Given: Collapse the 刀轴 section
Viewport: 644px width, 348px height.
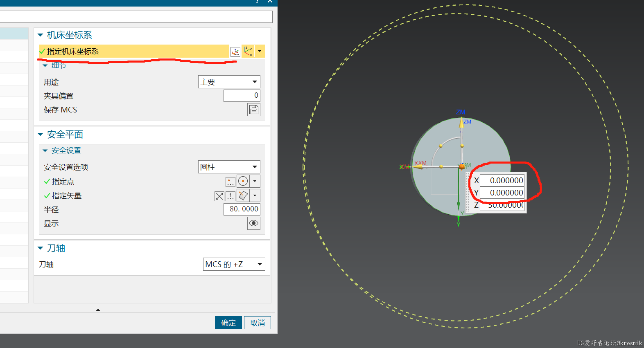Looking at the screenshot, I should coord(40,248).
